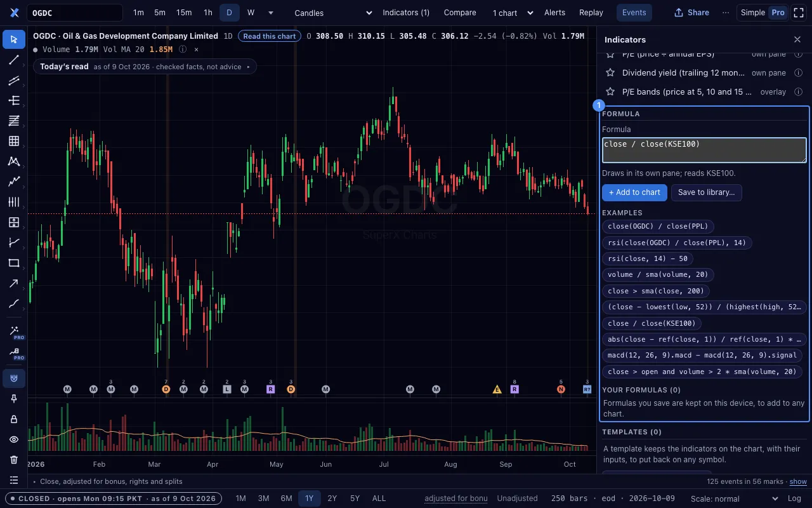Select the 6M range tab
The image size is (812, 508).
[286, 498]
